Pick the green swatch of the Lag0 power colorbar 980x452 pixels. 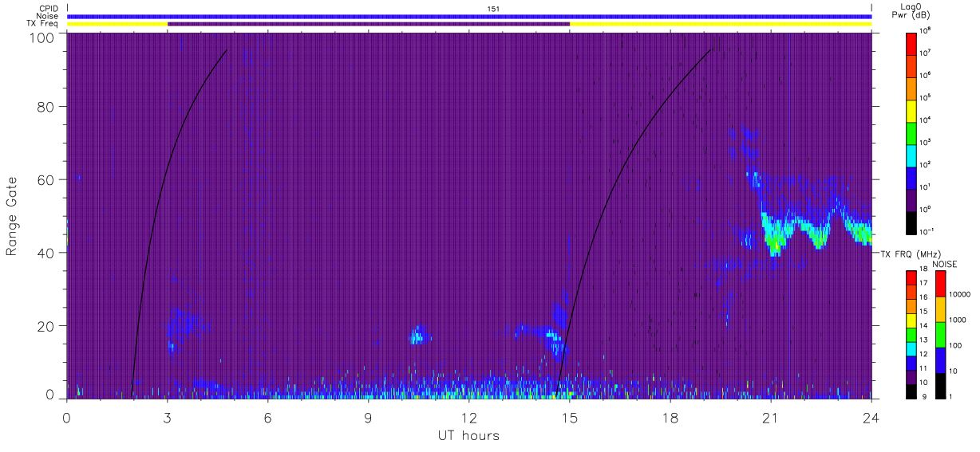pos(912,132)
